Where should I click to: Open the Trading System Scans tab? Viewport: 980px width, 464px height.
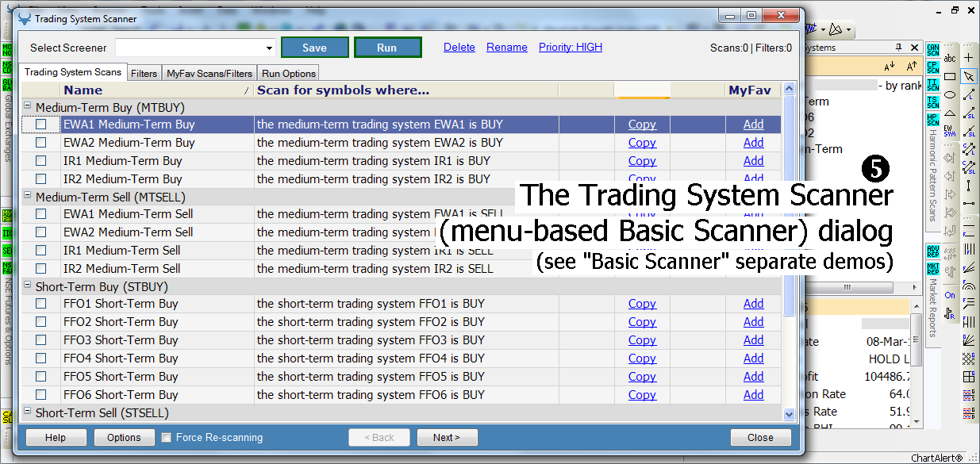coord(73,72)
